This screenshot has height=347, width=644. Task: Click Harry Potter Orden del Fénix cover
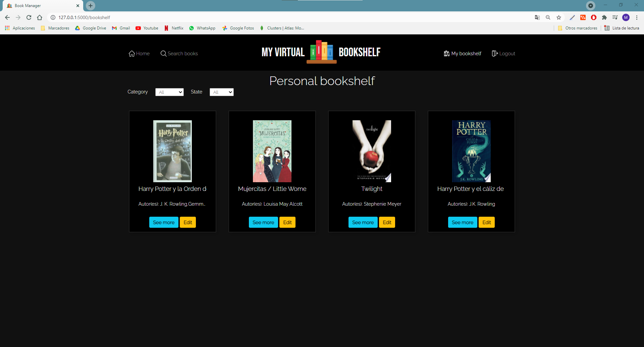172,151
